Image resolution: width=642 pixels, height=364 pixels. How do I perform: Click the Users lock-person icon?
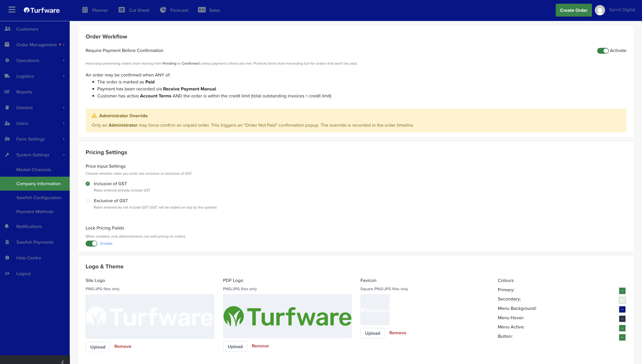point(7,123)
